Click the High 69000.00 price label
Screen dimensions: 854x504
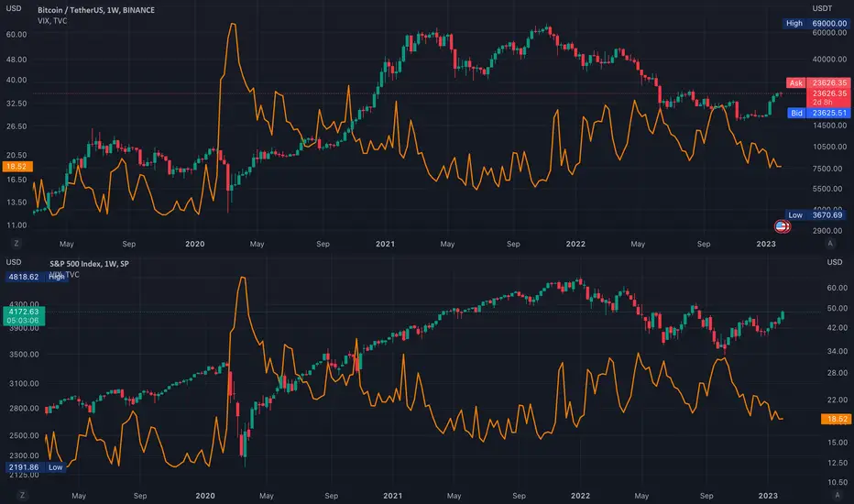pos(816,24)
